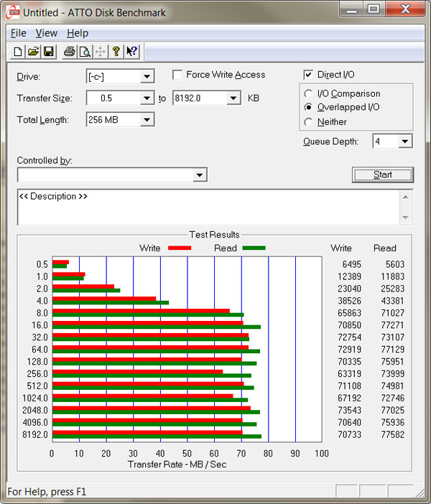This screenshot has height=504, width=431.
Task: Click the 1024.0 transfer size row label
Action: 35,398
